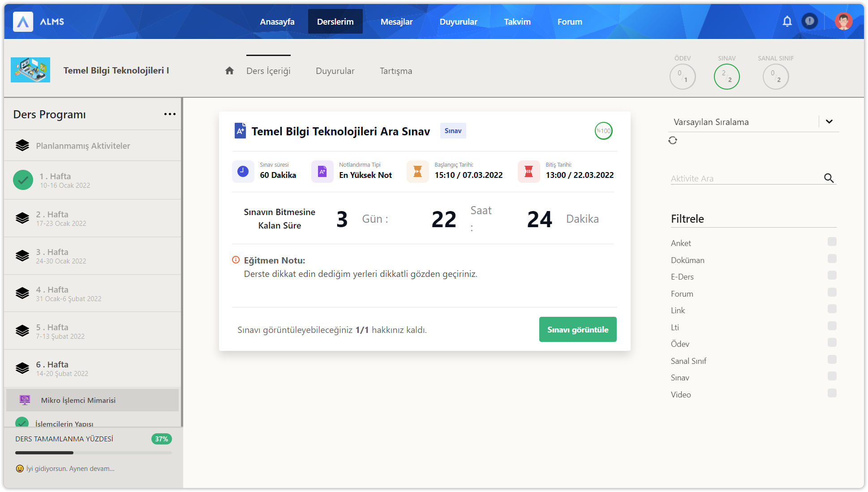Click the refresh icon under sorting dropdown
868x492 pixels.
673,140
